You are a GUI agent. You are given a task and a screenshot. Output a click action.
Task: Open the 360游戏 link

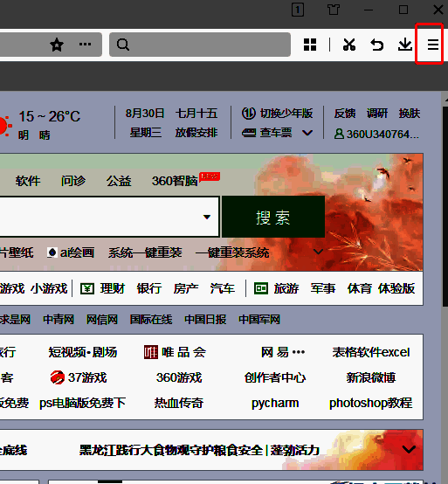[179, 377]
